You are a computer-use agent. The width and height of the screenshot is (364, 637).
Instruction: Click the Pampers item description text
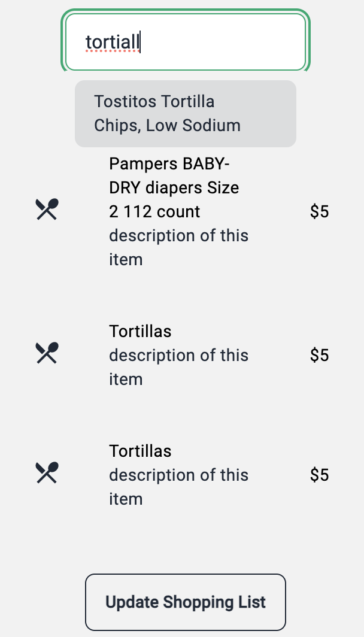pyautogui.click(x=179, y=247)
